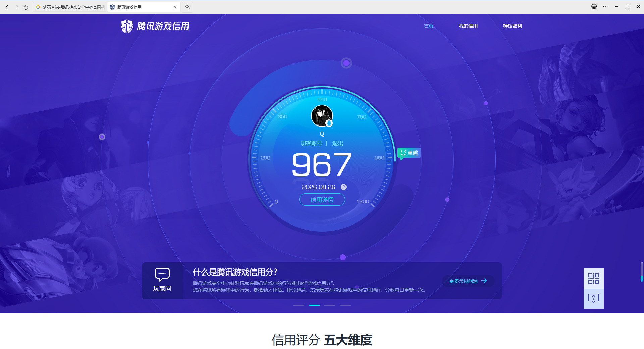Open the QR code floating button
Screen dimensions: 644x349
(594, 279)
